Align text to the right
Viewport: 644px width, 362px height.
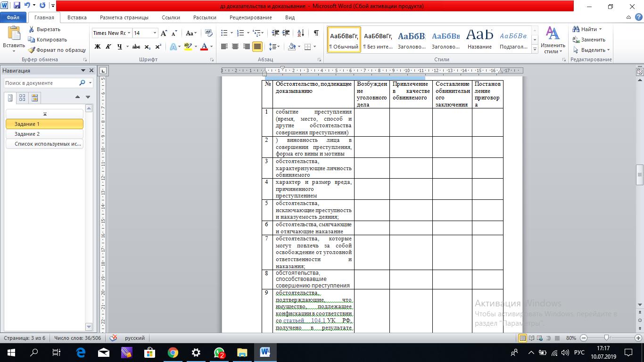click(247, 47)
